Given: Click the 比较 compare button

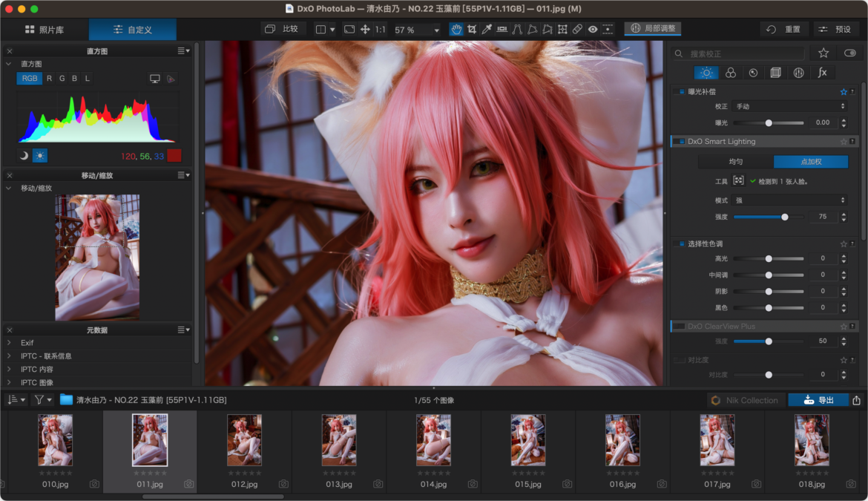Looking at the screenshot, I should pyautogui.click(x=282, y=30).
